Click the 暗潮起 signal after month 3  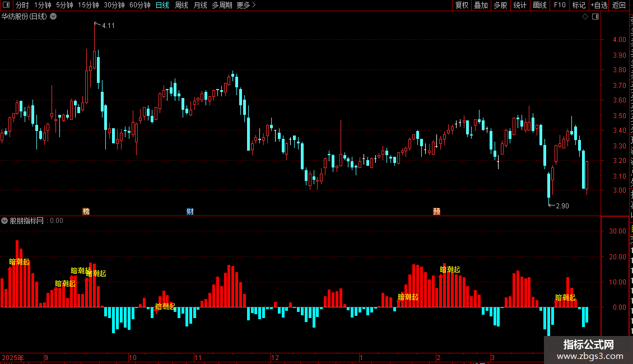pos(565,298)
